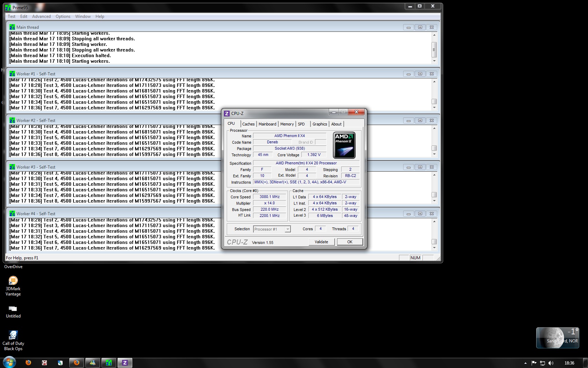Click the Worker #4 window icon
The height and width of the screenshot is (368, 588).
pyautogui.click(x=12, y=213)
